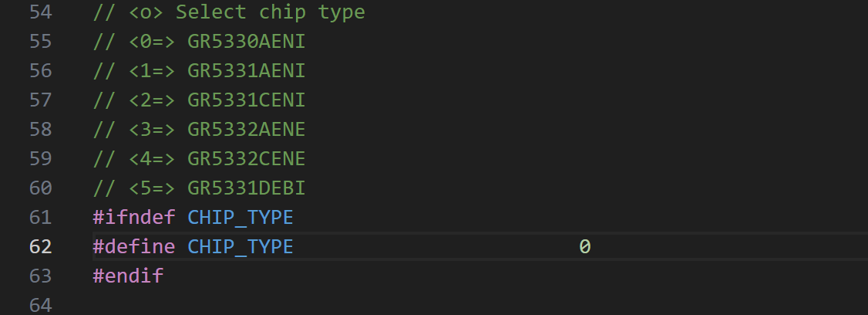
Task: Click the GR5332CENE comment text
Action: 246,159
